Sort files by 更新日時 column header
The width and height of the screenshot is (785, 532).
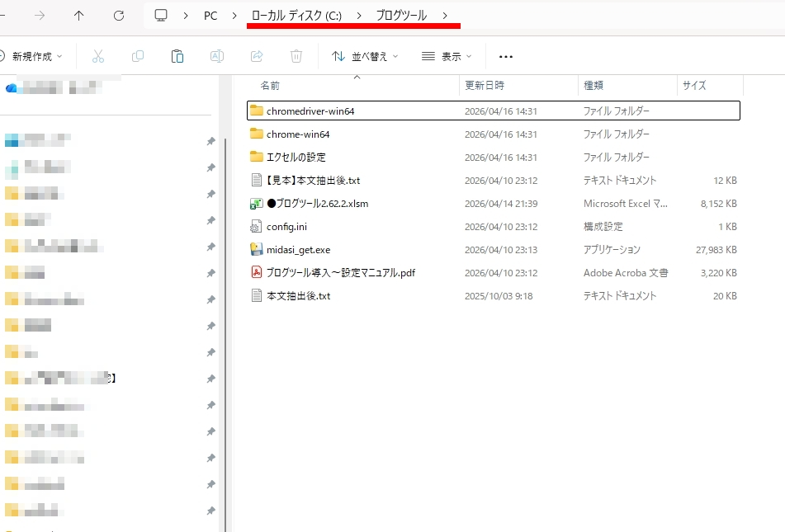pyautogui.click(x=485, y=85)
